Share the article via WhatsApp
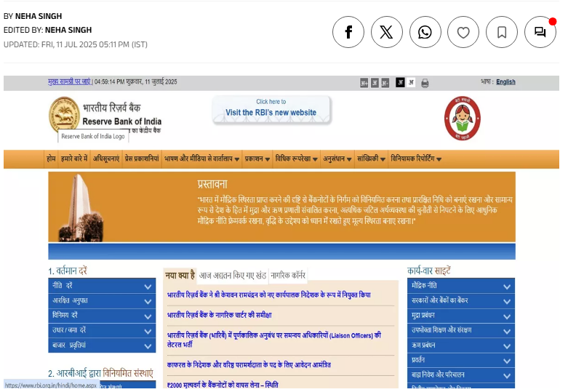The width and height of the screenshot is (568, 392). [x=425, y=32]
